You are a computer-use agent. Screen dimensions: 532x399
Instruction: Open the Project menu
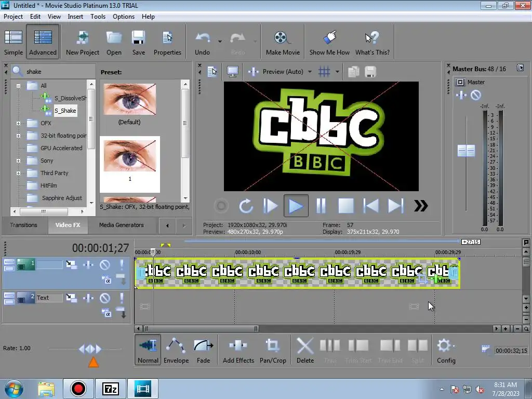coord(13,17)
